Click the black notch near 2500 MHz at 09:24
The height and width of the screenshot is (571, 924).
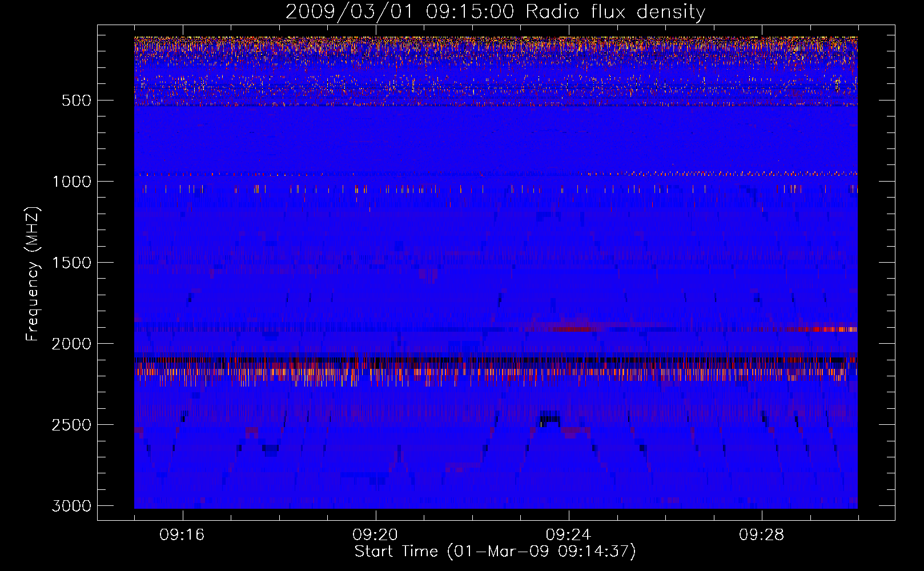point(550,418)
